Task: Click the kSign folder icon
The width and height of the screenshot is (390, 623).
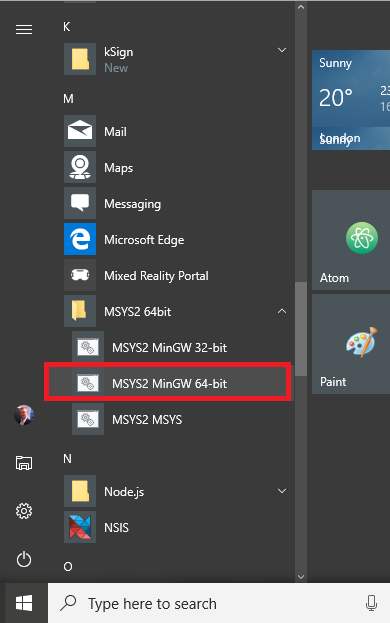Action: click(x=80, y=59)
